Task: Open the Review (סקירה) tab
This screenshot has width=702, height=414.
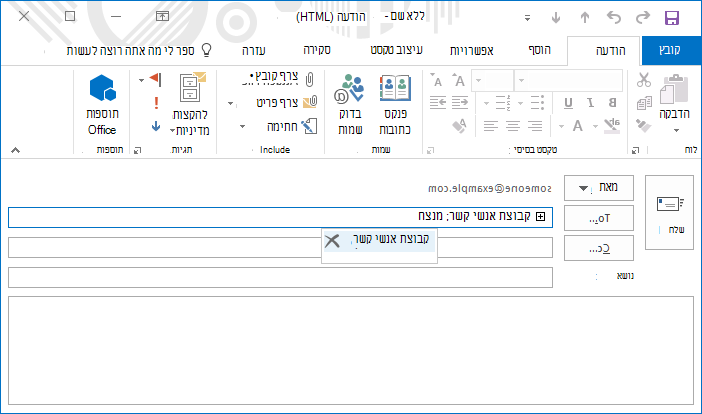Action: click(x=317, y=50)
